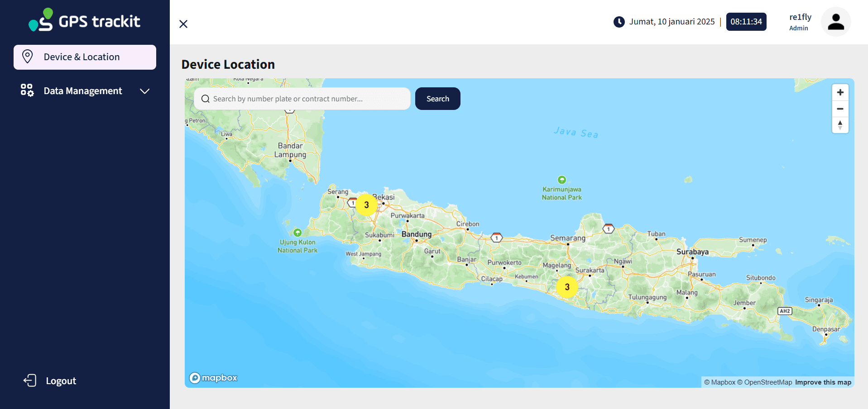Click the Improve this map link
The image size is (868, 409).
(x=823, y=382)
